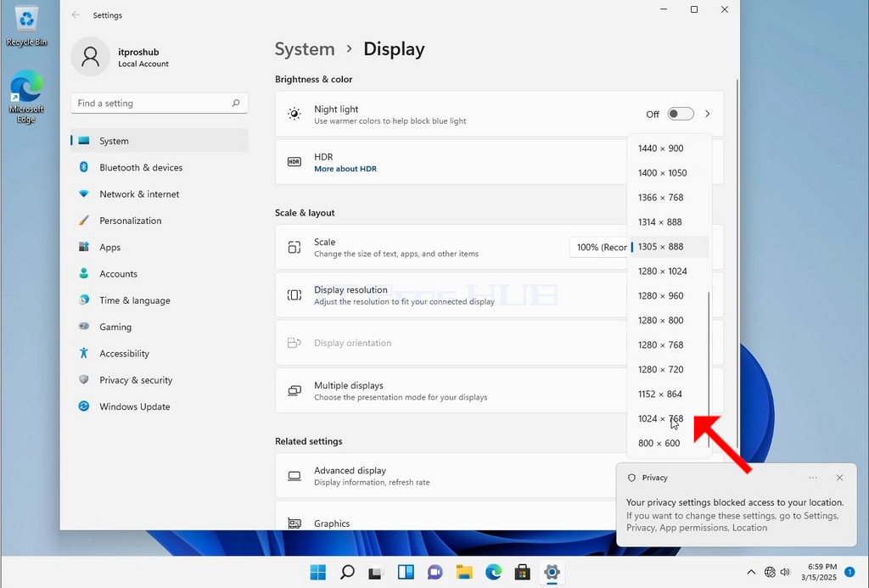Go to Network & internet settings

click(x=160, y=194)
